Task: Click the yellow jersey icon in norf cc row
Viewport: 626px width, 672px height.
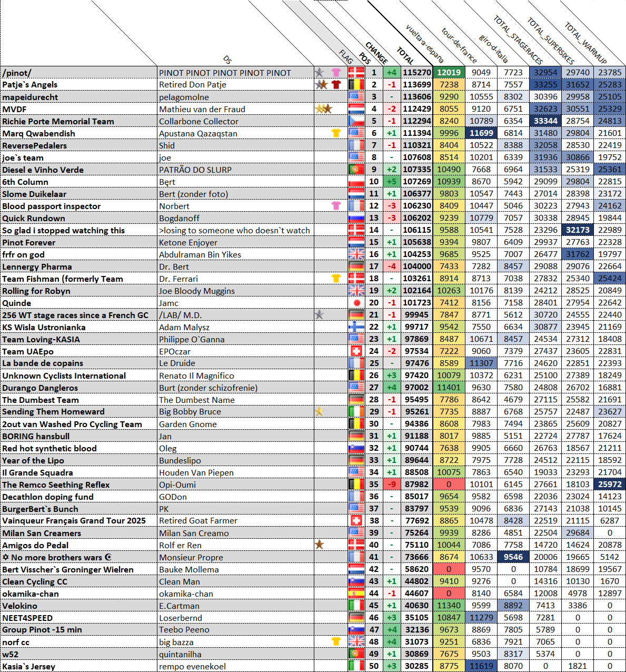Action: click(x=336, y=641)
